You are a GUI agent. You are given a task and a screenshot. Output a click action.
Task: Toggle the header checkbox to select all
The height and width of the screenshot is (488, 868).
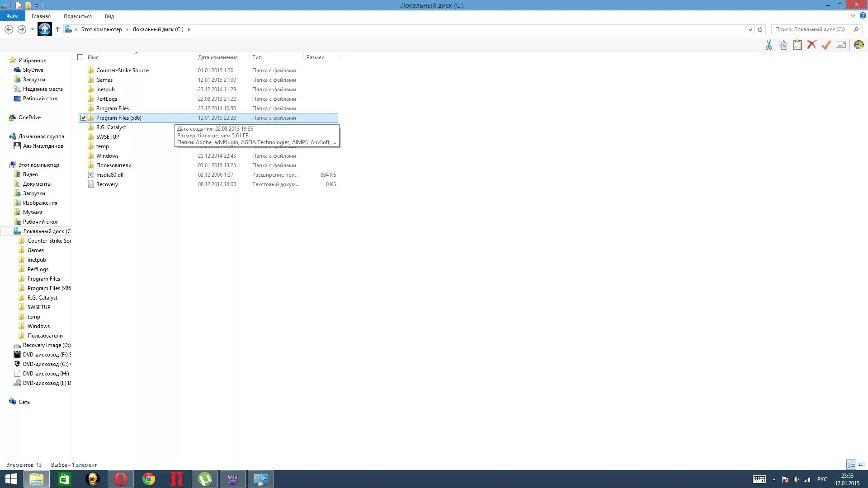click(80, 57)
